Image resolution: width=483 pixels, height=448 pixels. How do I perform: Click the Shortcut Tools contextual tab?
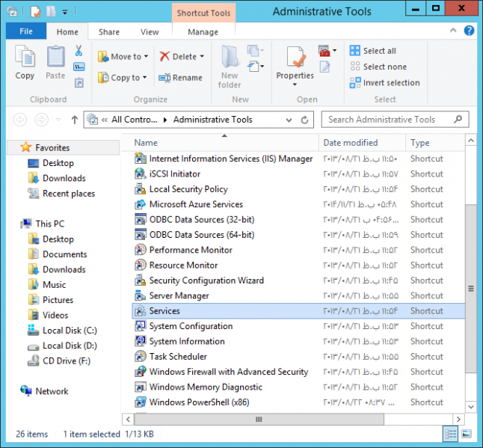[203, 13]
